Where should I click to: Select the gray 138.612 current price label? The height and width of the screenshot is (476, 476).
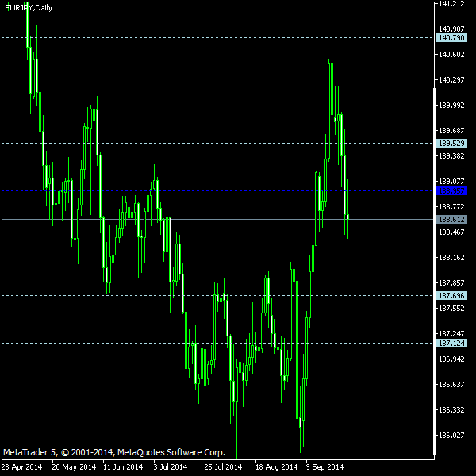[x=451, y=219]
